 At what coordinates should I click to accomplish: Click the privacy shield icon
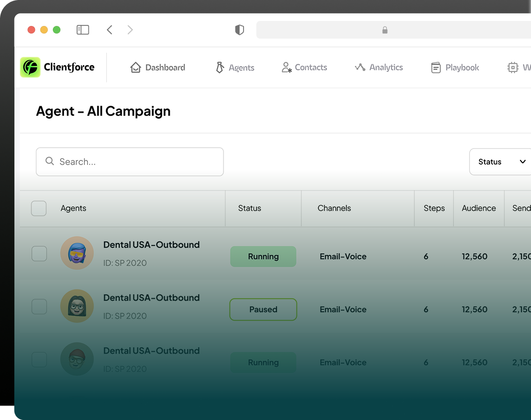click(240, 30)
